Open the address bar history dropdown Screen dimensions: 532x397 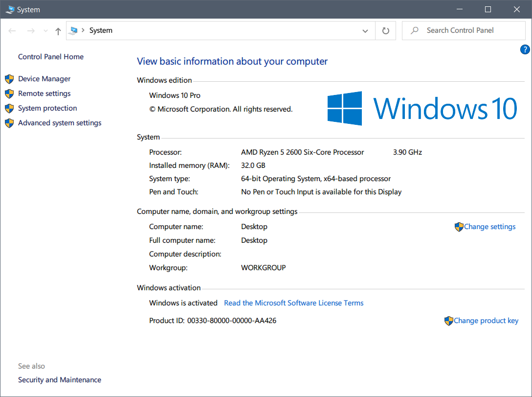(365, 31)
